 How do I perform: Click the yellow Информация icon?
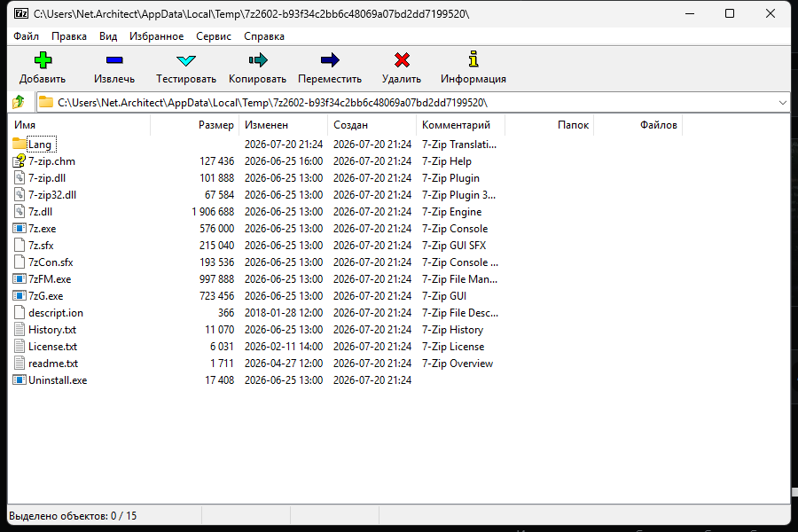pos(473,59)
